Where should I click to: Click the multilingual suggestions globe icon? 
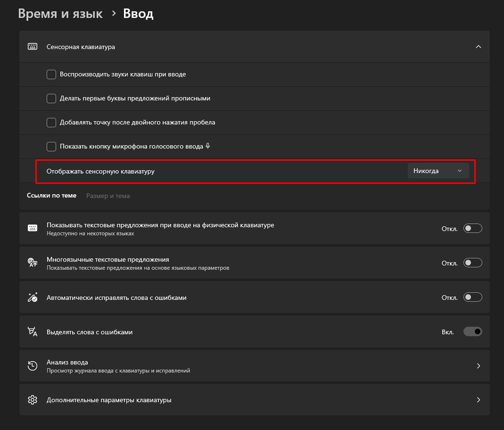[x=33, y=263]
